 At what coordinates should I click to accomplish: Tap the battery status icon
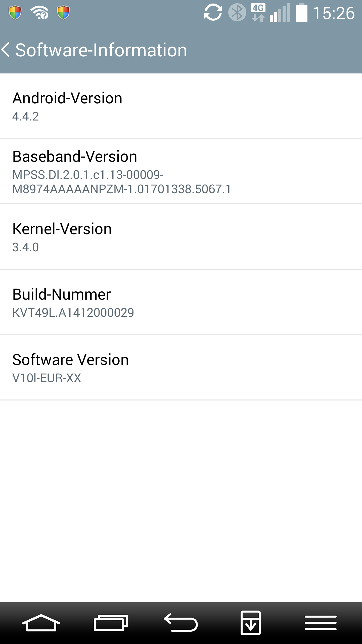(x=301, y=13)
